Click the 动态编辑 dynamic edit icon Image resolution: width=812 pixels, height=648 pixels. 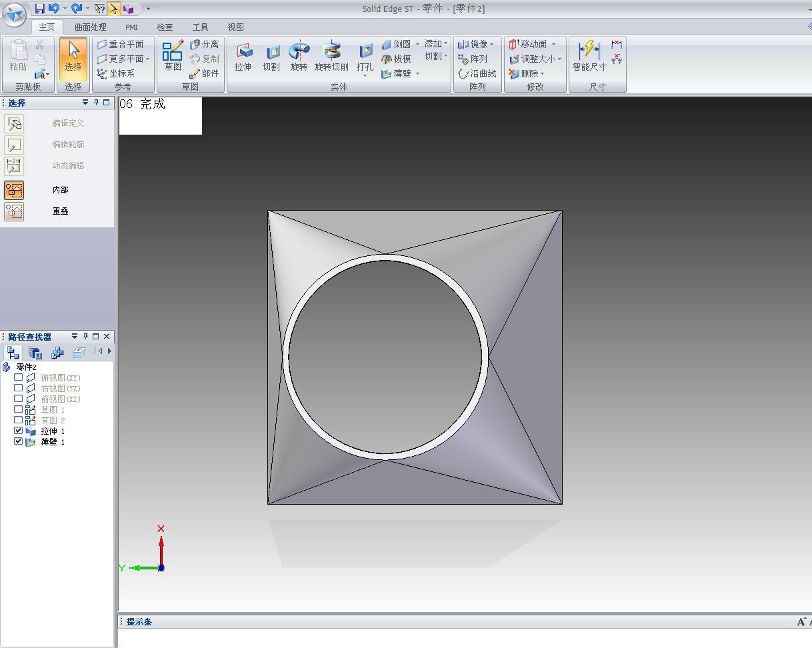point(14,166)
